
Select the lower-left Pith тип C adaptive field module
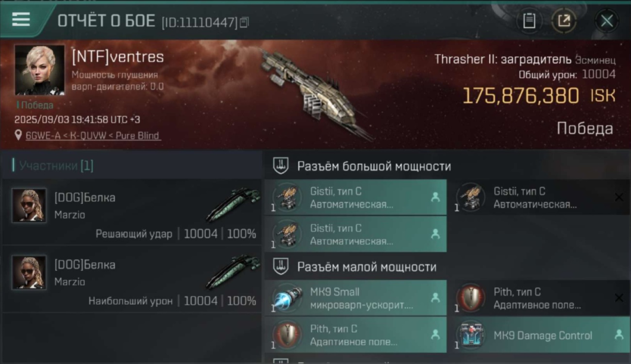point(355,335)
